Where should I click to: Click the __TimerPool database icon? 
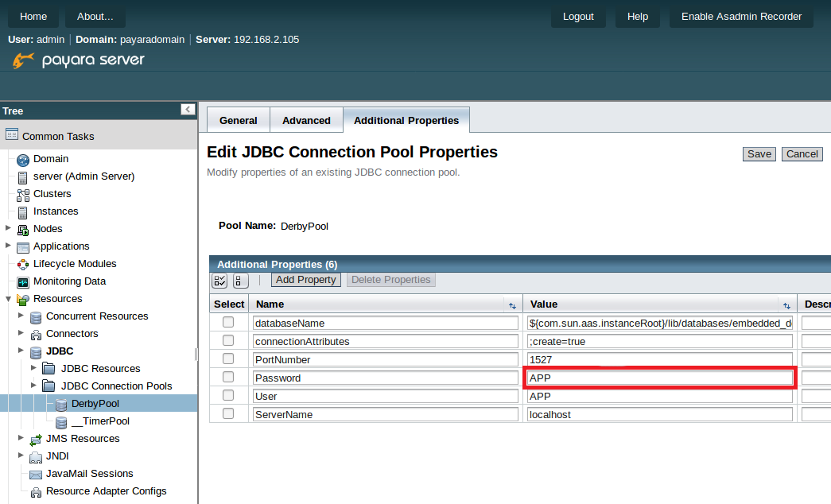click(x=61, y=422)
